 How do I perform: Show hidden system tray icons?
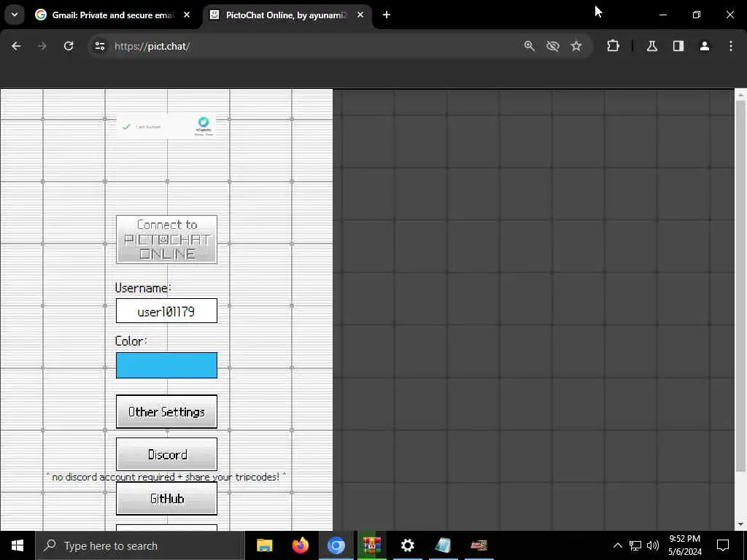[617, 545]
